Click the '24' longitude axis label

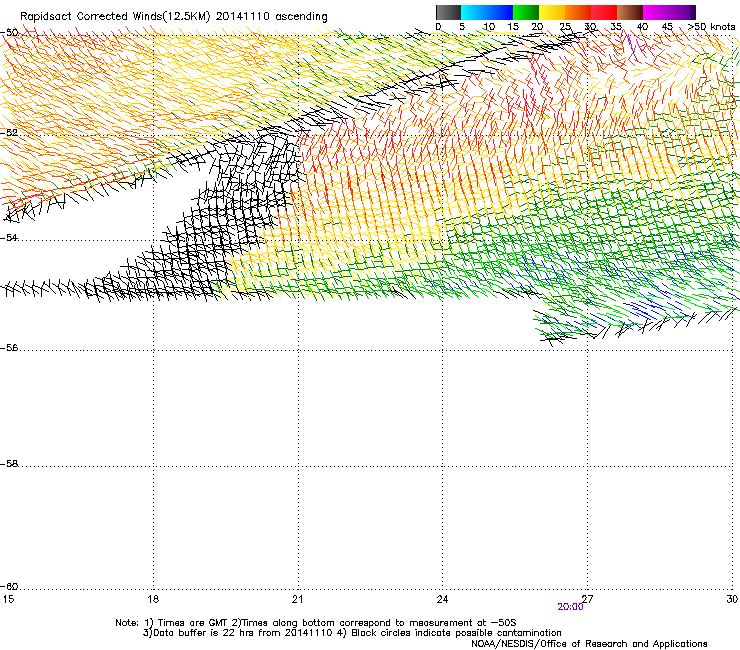pos(442,599)
